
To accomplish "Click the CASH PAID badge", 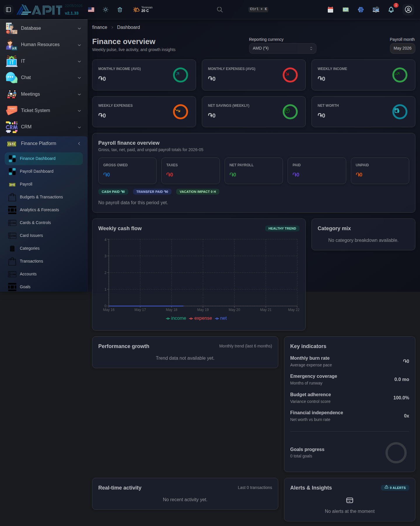I will 113,192.
